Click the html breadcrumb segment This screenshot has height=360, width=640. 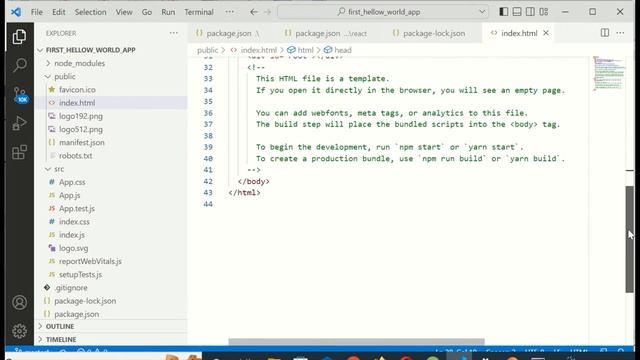coord(305,50)
